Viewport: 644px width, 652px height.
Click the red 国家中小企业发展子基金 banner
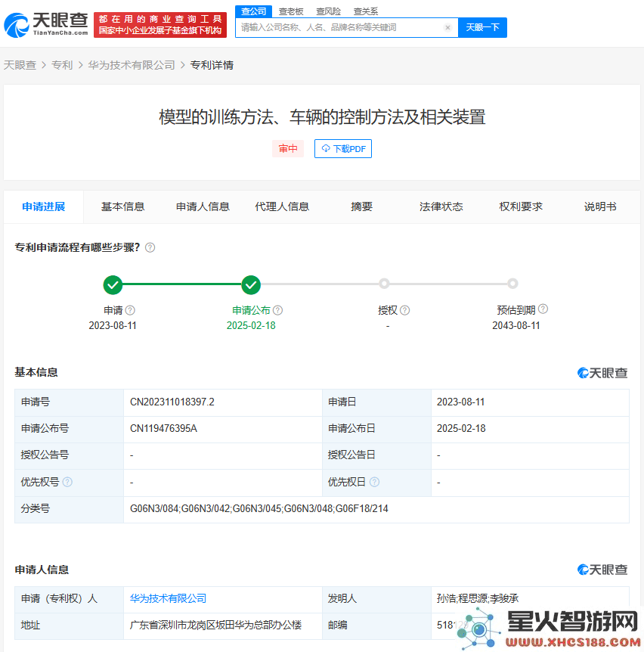[160, 25]
